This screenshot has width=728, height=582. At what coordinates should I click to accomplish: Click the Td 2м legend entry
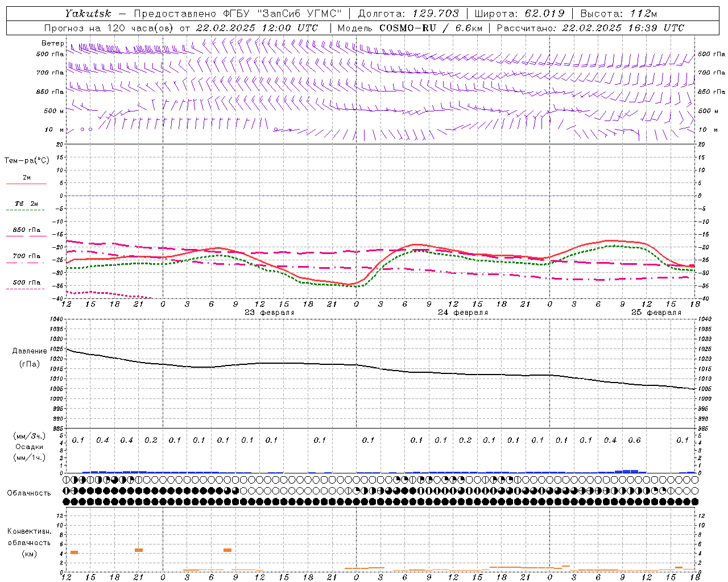pos(27,203)
